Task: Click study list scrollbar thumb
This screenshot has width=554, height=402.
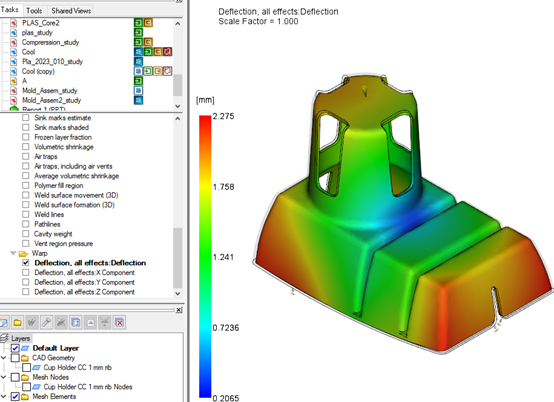Action: (x=178, y=85)
